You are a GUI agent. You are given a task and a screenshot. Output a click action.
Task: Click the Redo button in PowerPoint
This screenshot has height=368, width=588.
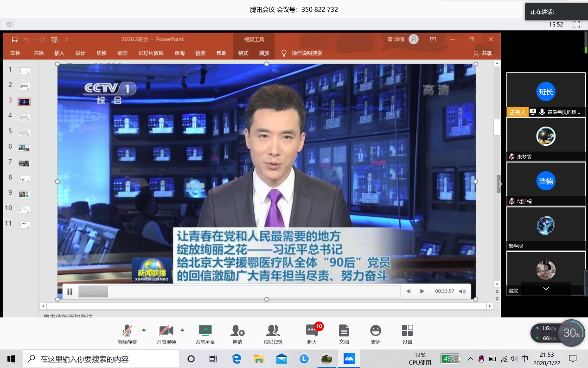(42, 39)
